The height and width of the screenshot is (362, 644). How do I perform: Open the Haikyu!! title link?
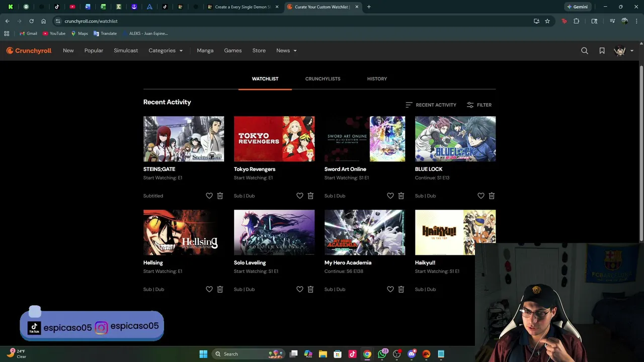click(425, 262)
